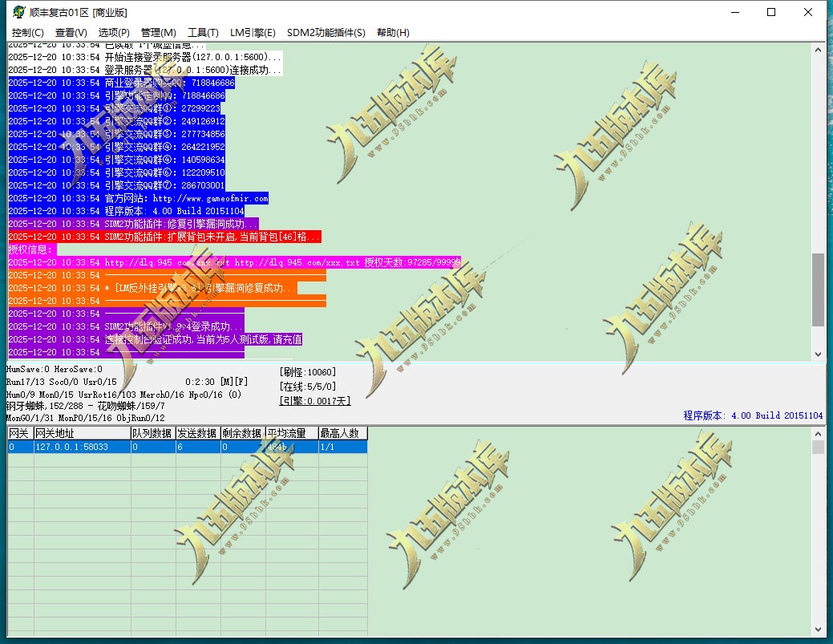
Task: Click gateway list scrollbar up arrow
Action: click(818, 434)
